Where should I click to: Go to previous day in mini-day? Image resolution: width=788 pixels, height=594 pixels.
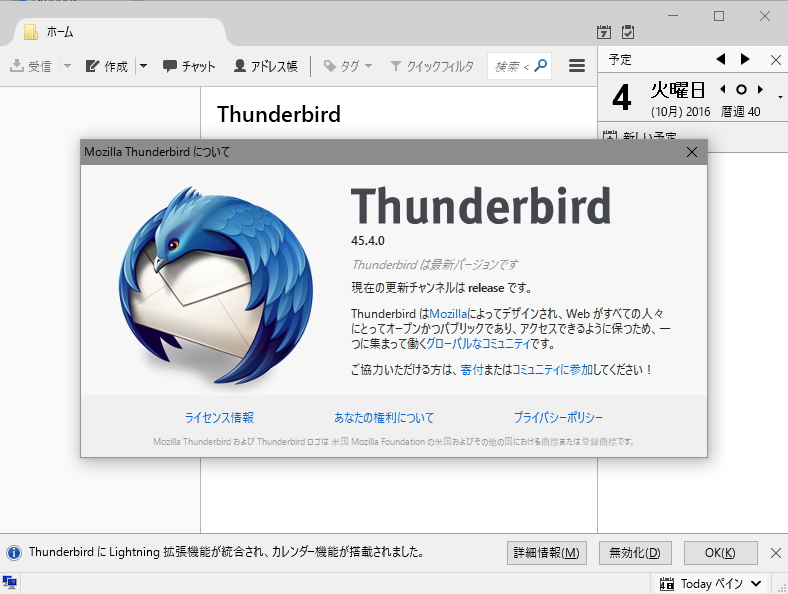[x=723, y=89]
